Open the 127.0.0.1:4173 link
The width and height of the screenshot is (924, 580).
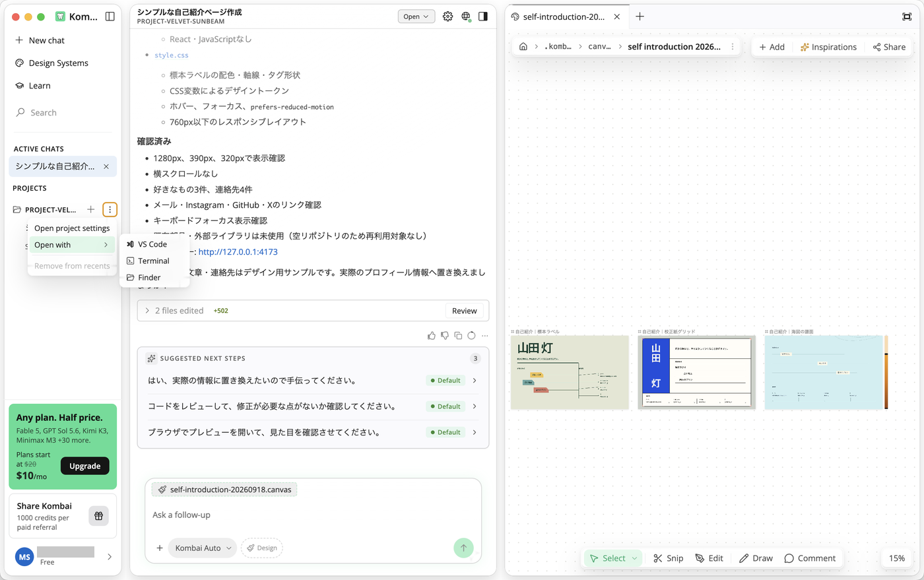click(x=238, y=252)
